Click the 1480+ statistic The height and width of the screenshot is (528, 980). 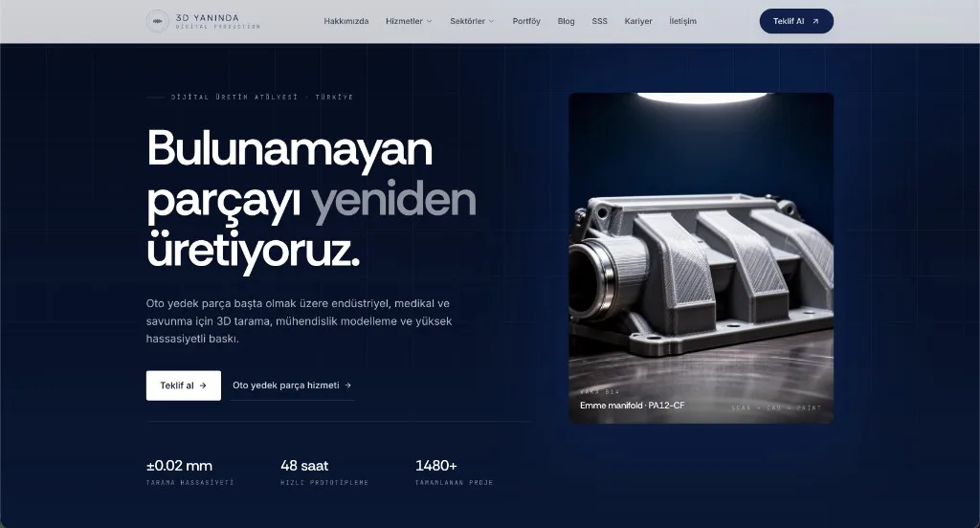(x=436, y=466)
